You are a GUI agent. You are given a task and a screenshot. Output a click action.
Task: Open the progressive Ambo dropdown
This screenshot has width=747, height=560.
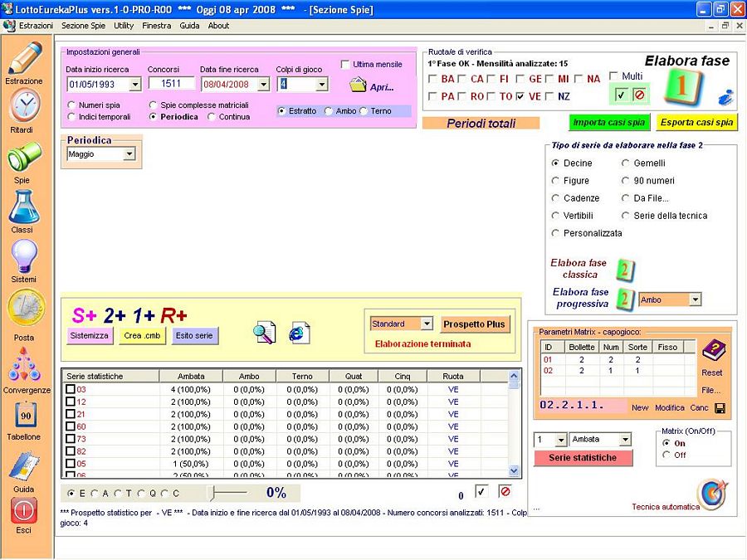pyautogui.click(x=695, y=299)
